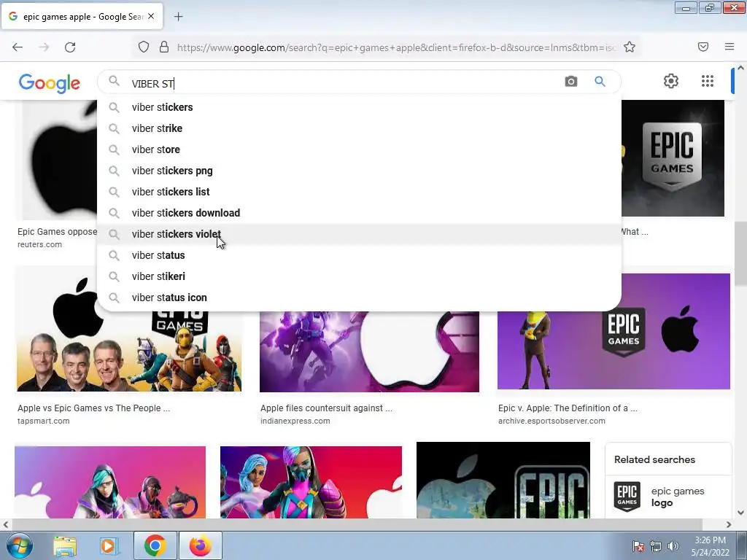Save to Pocket icon in toolbar
The image size is (747, 560).
pyautogui.click(x=703, y=47)
